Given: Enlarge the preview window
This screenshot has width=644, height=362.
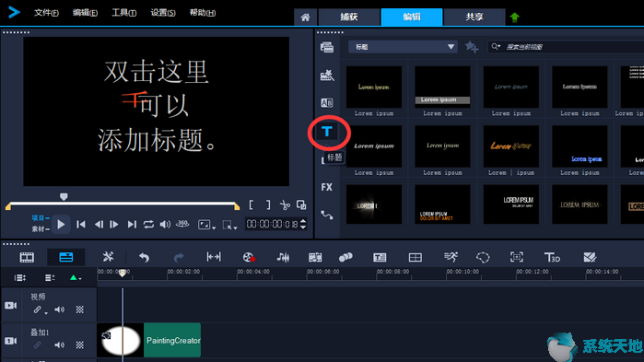Looking at the screenshot, I should (x=301, y=204).
